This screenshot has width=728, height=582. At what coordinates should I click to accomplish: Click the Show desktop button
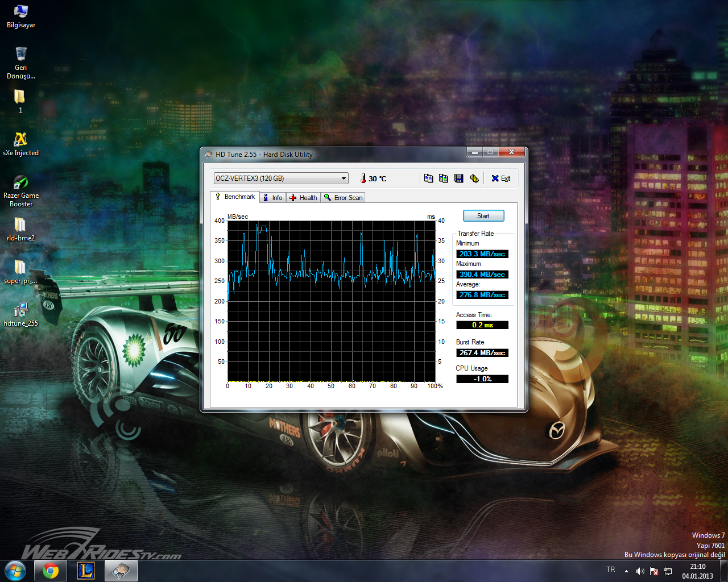click(723, 571)
